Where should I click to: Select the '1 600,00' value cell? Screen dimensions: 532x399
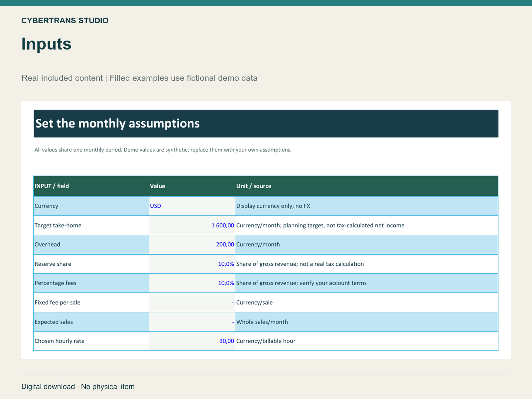[192, 225]
